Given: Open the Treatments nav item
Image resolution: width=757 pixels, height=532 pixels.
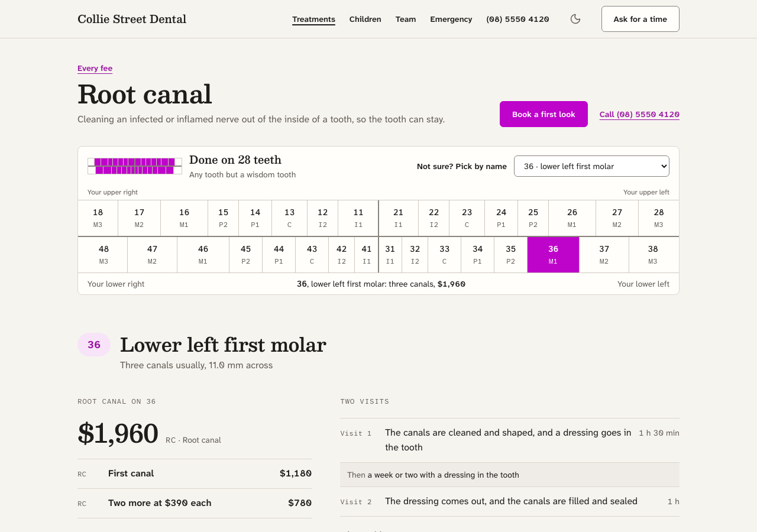Looking at the screenshot, I should coord(313,19).
